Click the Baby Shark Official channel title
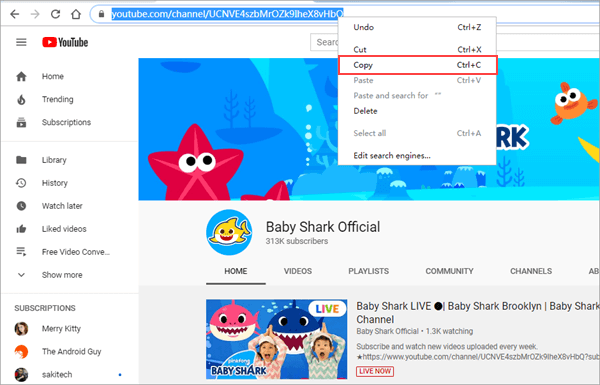The width and height of the screenshot is (600, 385). point(323,227)
